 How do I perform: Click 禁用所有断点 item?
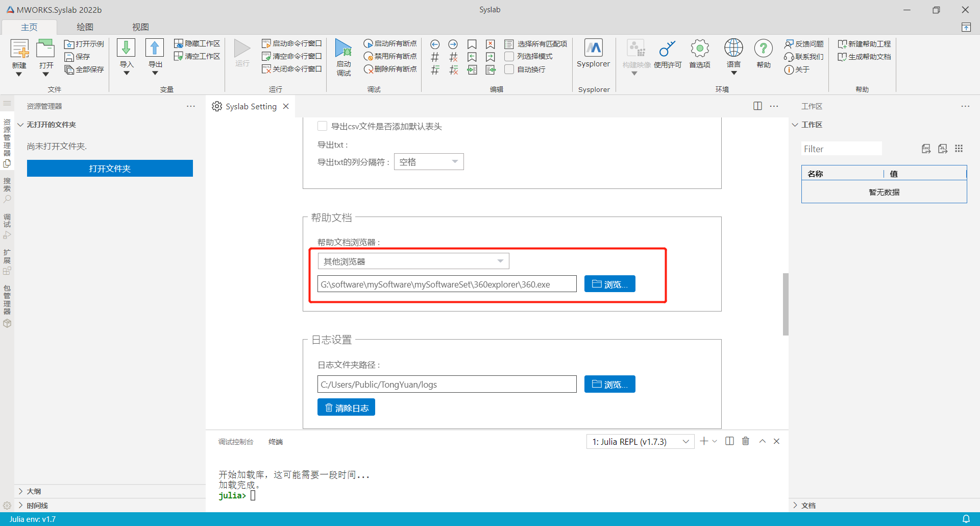point(390,56)
